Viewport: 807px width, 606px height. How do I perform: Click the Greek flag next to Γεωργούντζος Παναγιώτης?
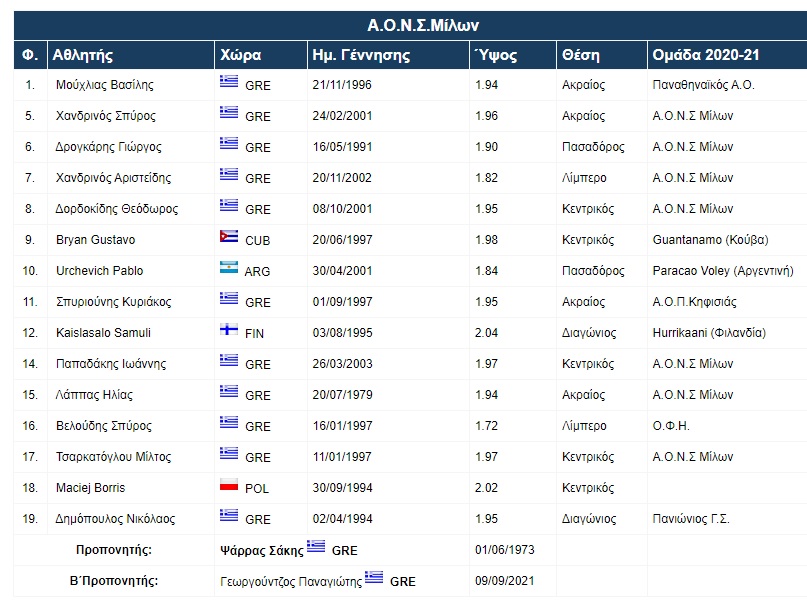[x=375, y=577]
